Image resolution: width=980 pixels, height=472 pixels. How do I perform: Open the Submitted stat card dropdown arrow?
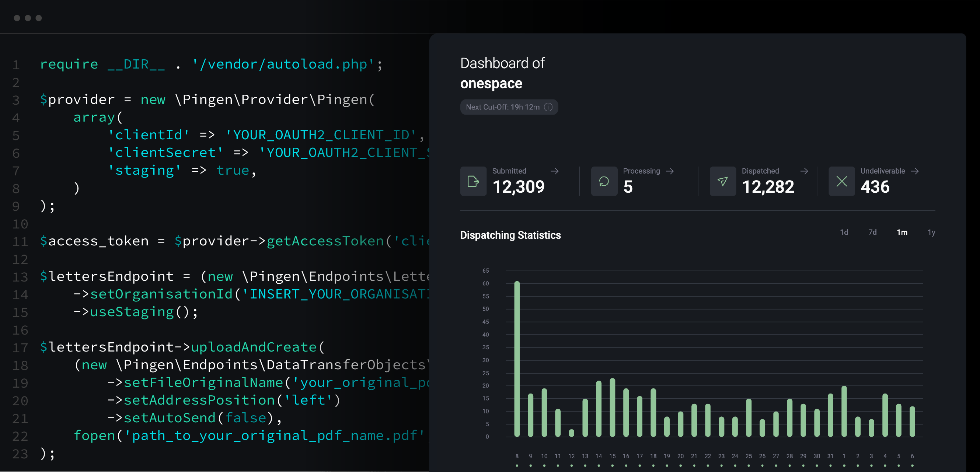(x=555, y=171)
